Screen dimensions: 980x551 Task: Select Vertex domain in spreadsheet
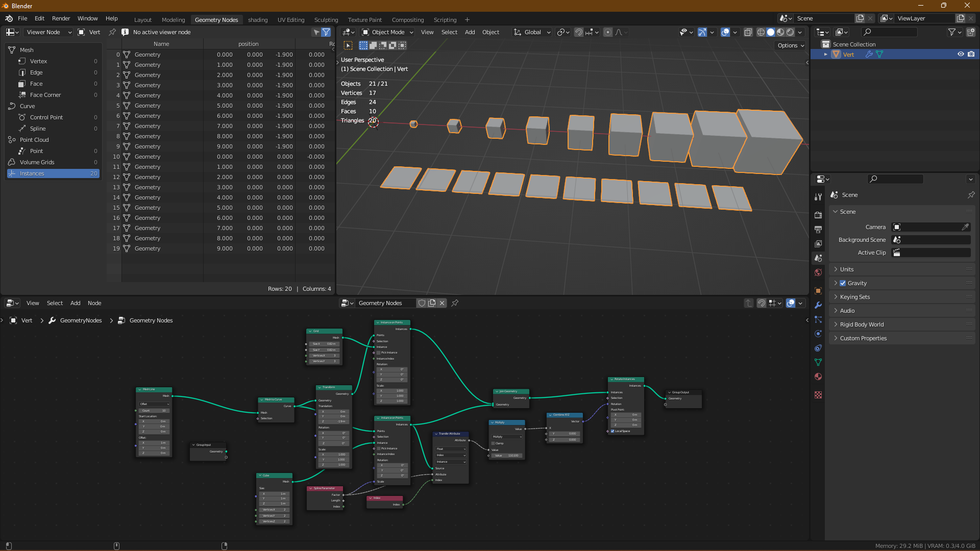click(x=53, y=61)
